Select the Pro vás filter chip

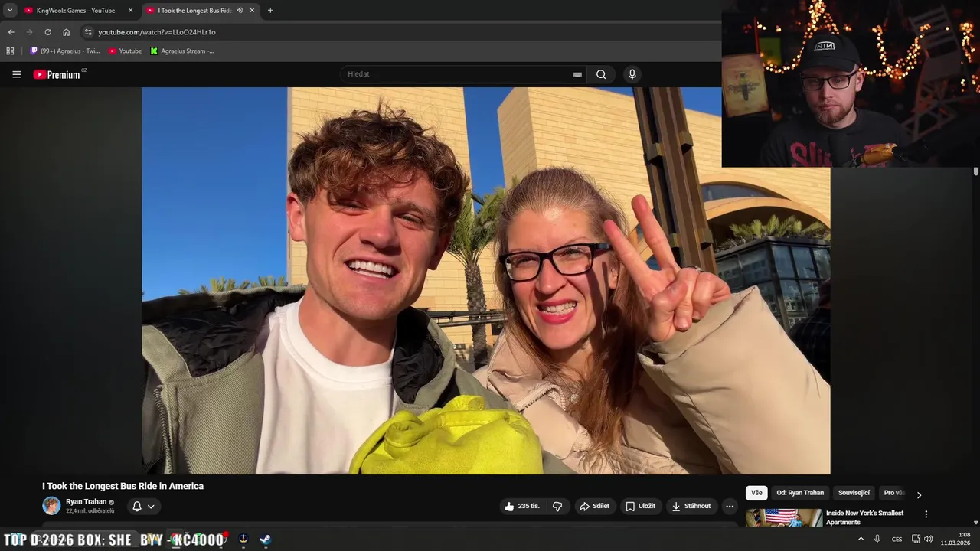(894, 493)
